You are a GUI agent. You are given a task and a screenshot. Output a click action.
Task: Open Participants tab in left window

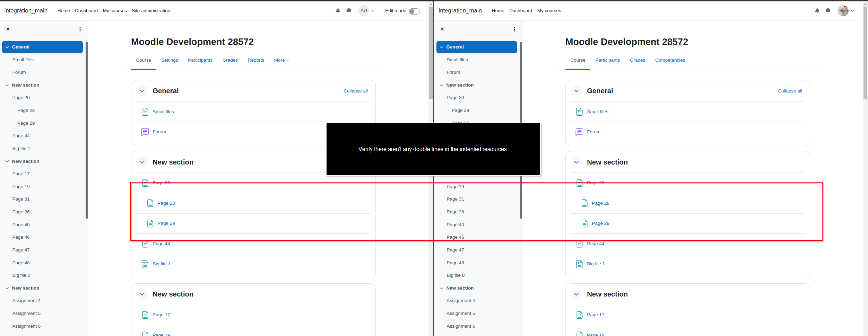(200, 60)
